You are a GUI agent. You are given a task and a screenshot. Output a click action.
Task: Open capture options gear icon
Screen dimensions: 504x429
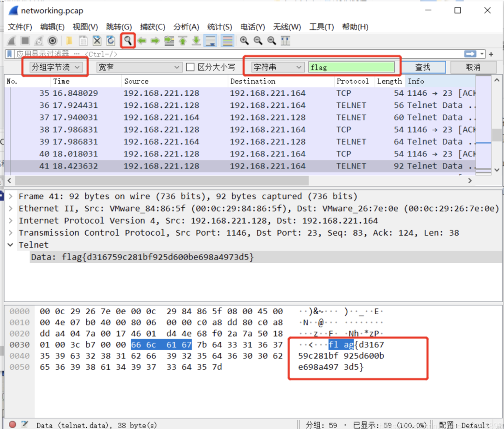pos(52,41)
